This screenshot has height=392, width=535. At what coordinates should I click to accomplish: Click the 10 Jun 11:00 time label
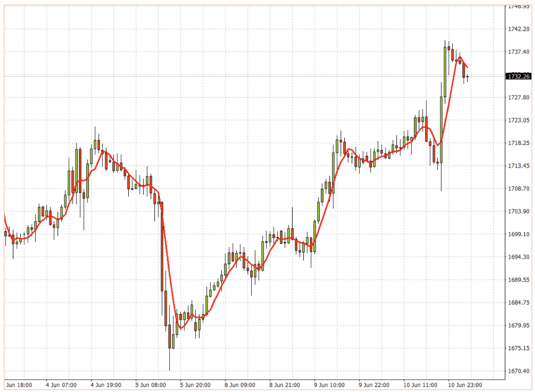point(421,385)
